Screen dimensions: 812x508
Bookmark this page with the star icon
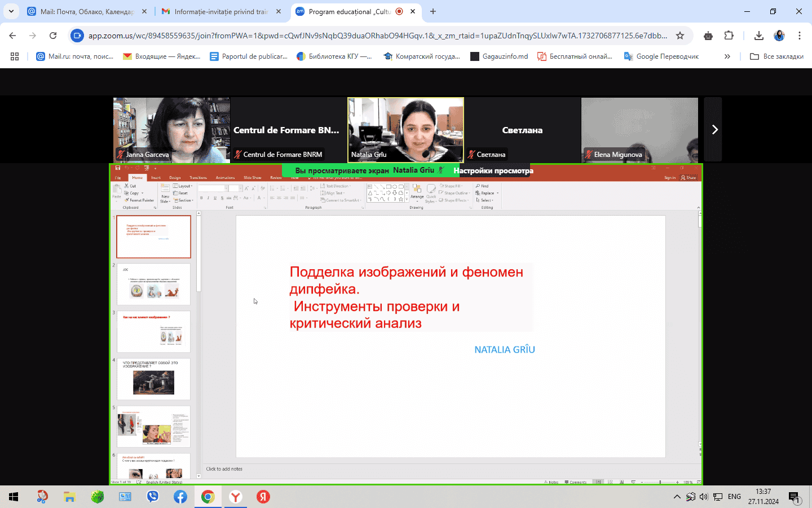pos(680,36)
